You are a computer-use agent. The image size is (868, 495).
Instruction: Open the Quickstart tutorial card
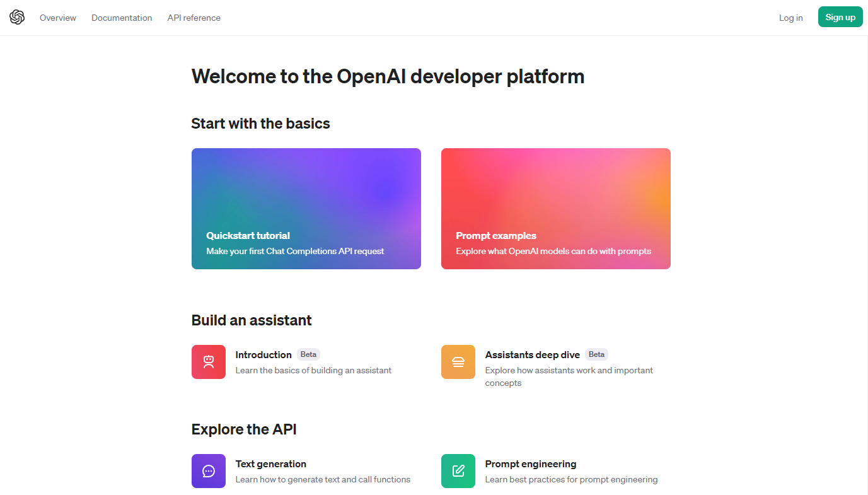point(306,209)
